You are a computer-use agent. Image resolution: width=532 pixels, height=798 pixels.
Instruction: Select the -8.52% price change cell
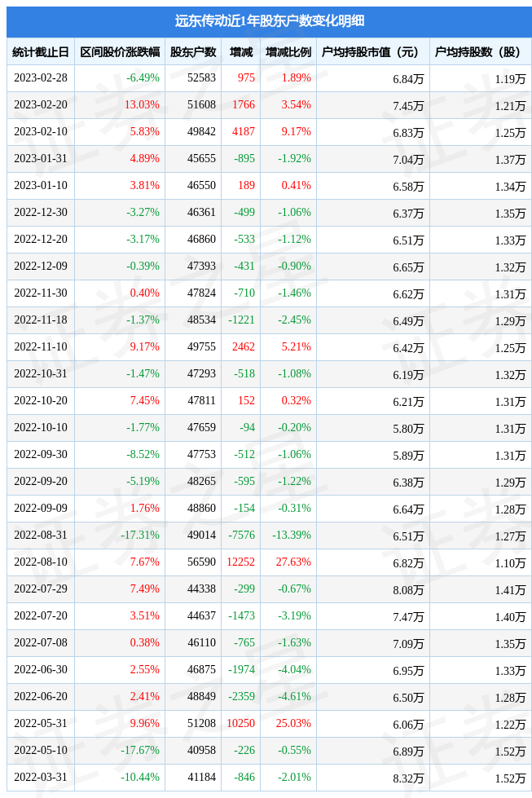point(143,456)
